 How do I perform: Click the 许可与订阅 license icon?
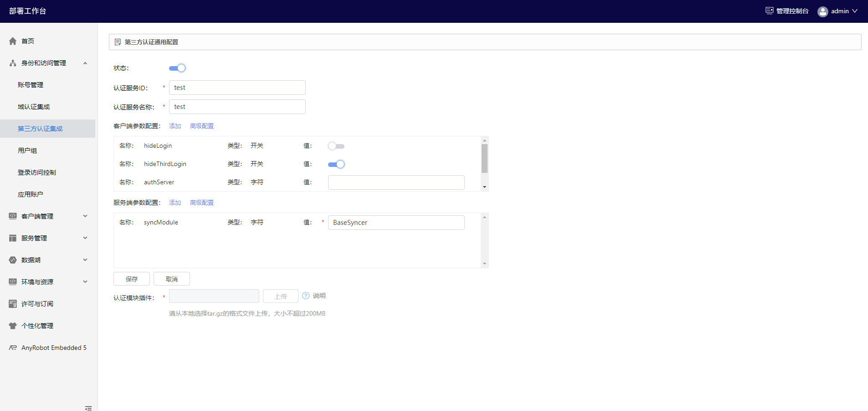pos(13,304)
